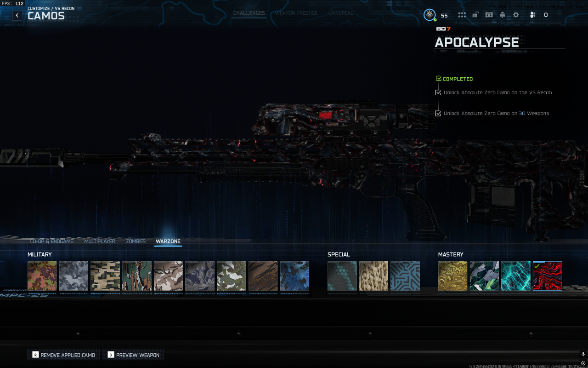
Task: Click the green Completed checkmark
Action: 439,79
